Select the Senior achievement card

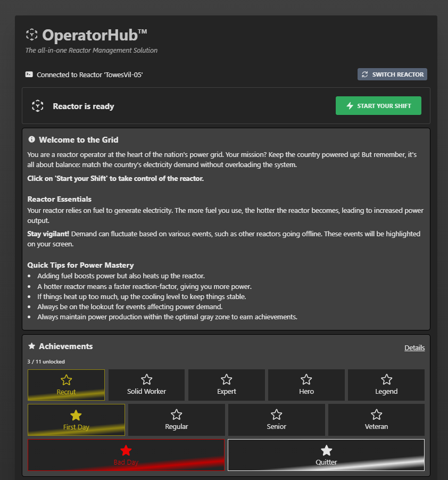(x=276, y=420)
